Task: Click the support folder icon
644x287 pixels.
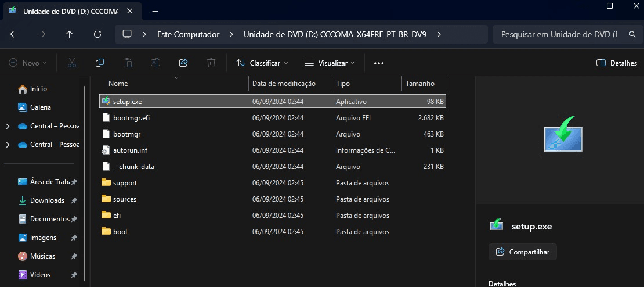Action: point(106,182)
